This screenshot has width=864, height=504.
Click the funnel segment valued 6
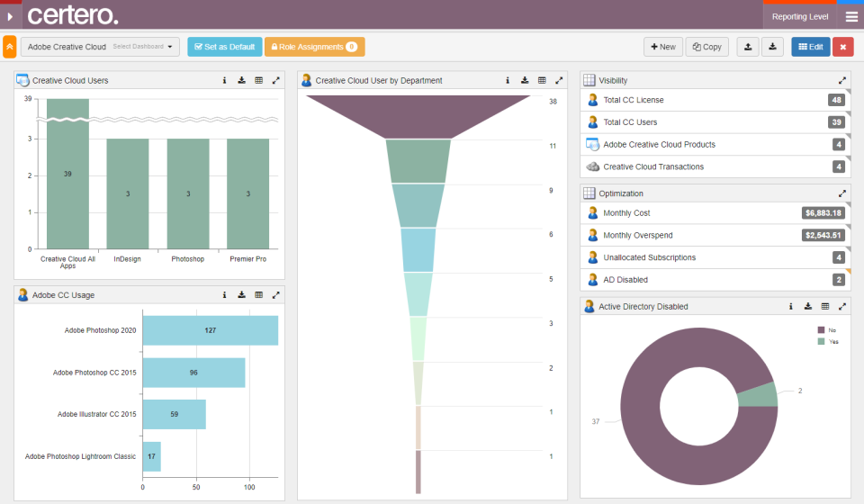point(418,250)
